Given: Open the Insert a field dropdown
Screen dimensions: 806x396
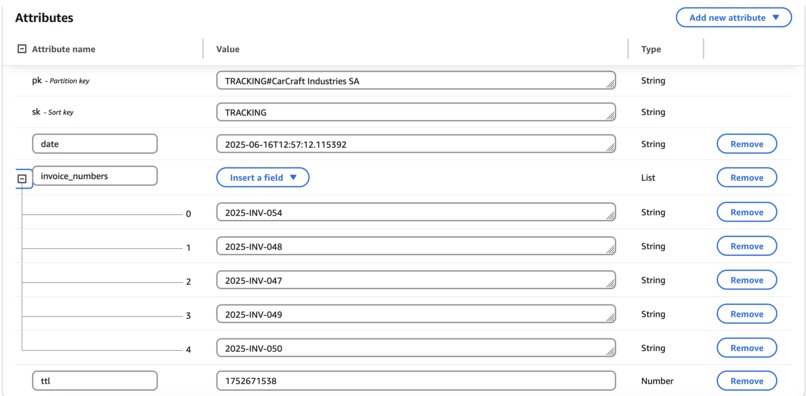Looking at the screenshot, I should point(263,177).
